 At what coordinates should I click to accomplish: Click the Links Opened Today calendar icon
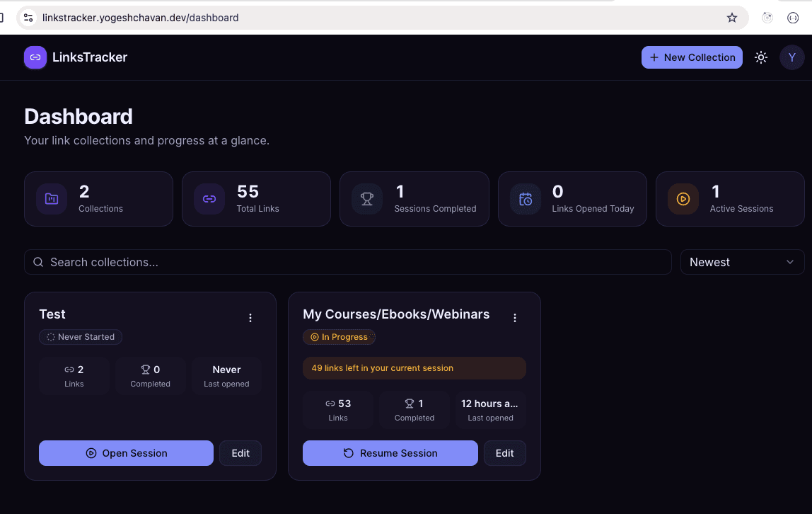[526, 199]
